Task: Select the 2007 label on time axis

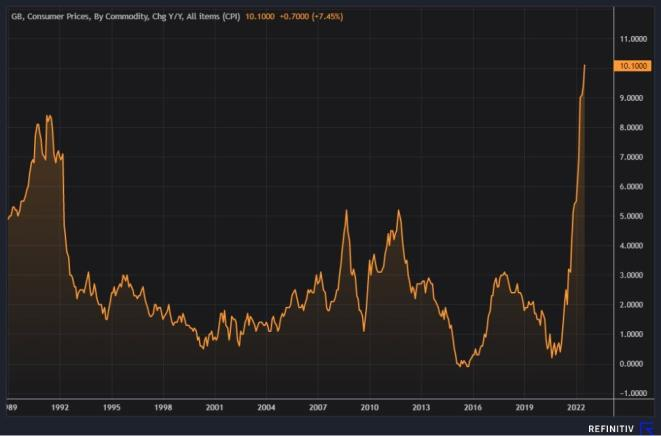Action: pos(318,408)
